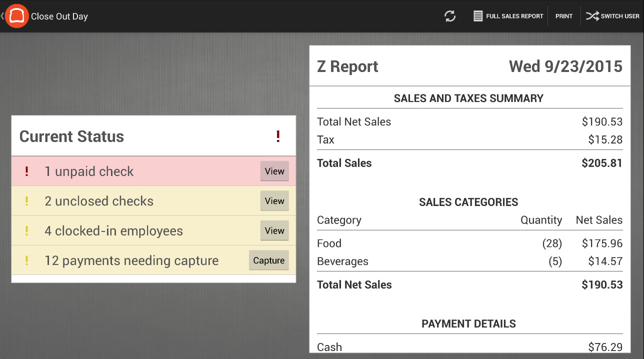This screenshot has width=644, height=359.
Task: Open the Full Sales Report
Action: (x=508, y=15)
